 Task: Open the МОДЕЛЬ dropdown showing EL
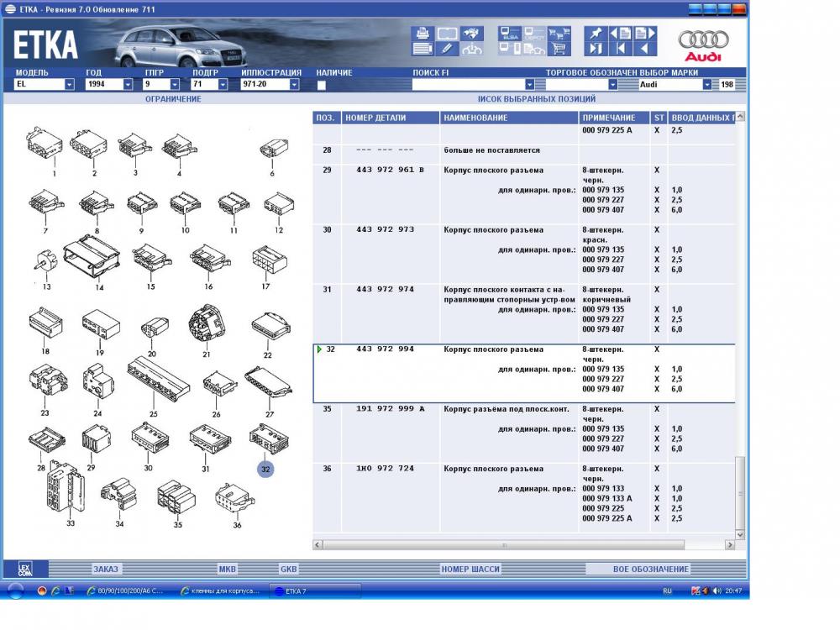(x=69, y=85)
